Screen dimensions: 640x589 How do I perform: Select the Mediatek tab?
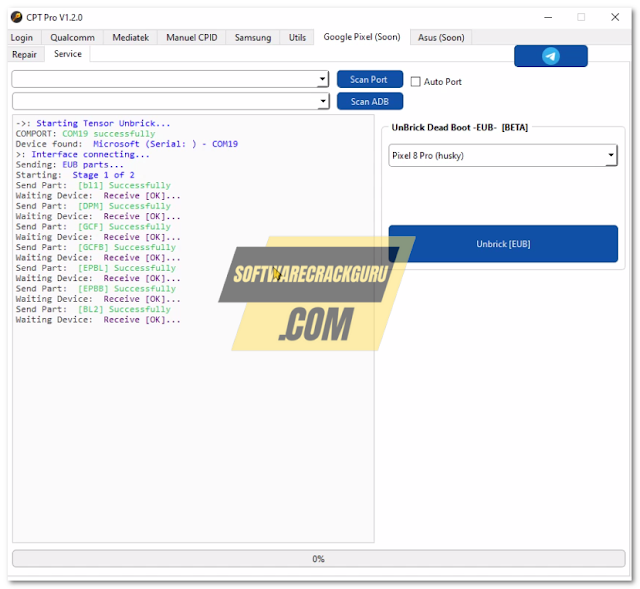[131, 37]
